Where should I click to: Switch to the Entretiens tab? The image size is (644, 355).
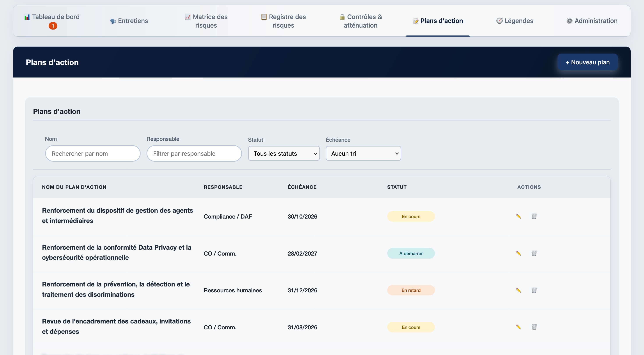pyautogui.click(x=129, y=21)
